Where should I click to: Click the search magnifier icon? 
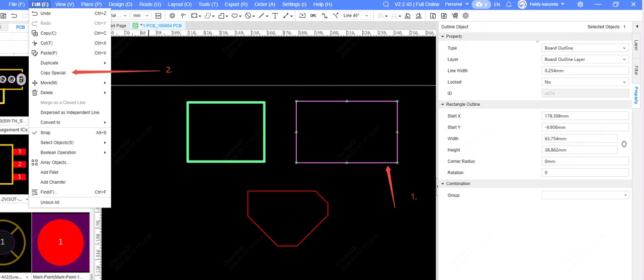[386, 5]
